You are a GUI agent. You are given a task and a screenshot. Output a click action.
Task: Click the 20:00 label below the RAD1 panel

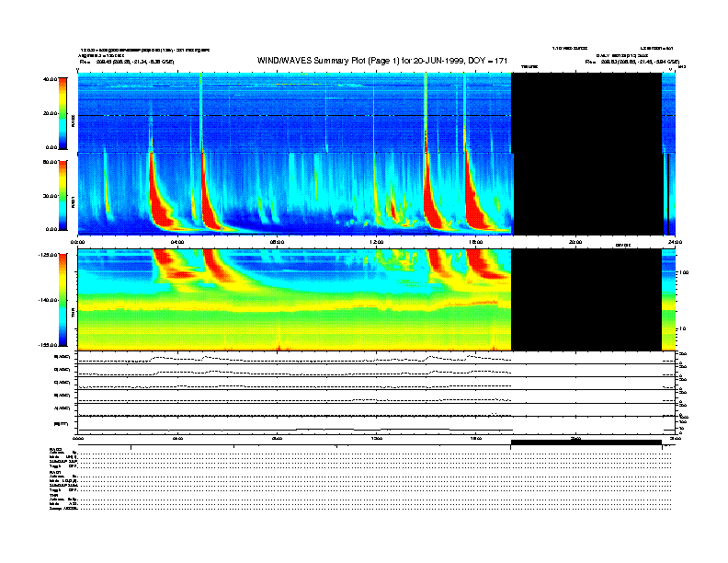(x=575, y=242)
